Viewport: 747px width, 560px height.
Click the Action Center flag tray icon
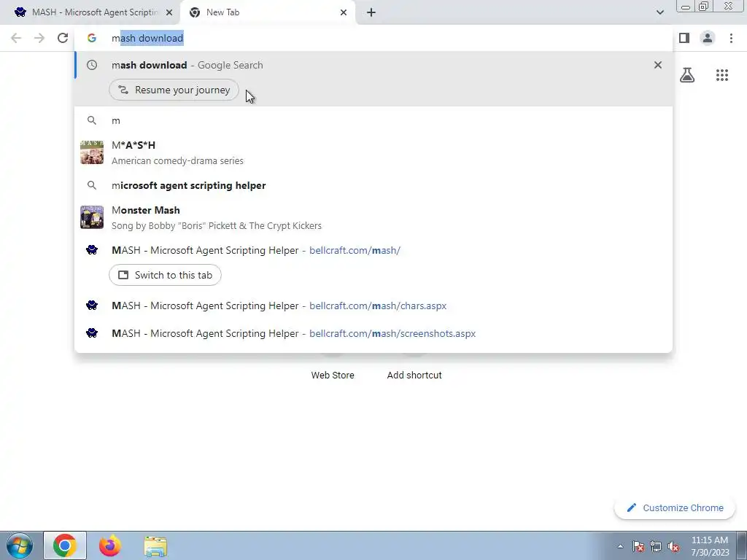point(638,546)
